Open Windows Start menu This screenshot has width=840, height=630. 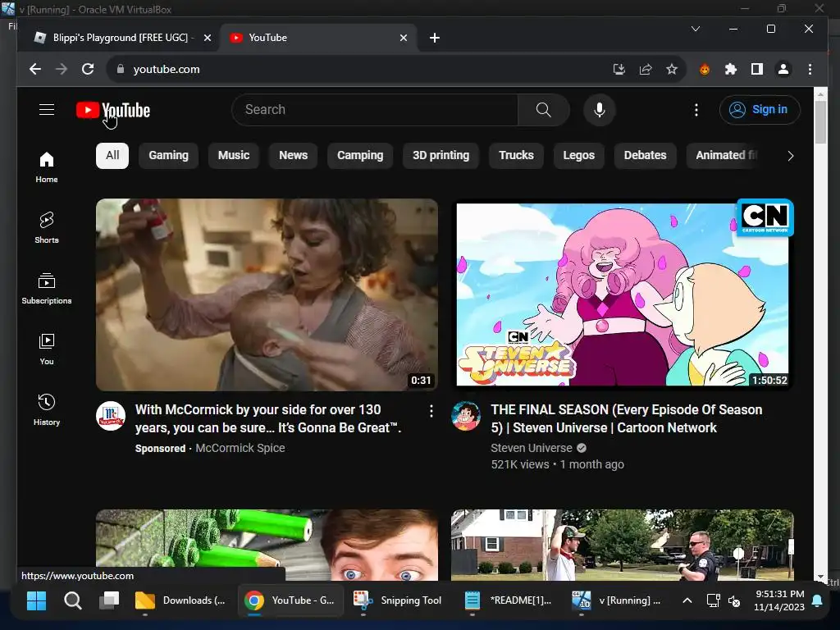pyautogui.click(x=36, y=600)
